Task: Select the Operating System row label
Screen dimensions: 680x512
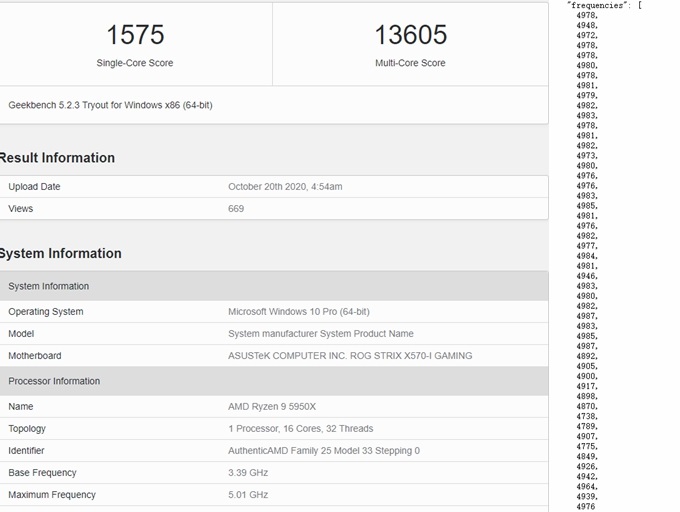Action: click(x=46, y=312)
